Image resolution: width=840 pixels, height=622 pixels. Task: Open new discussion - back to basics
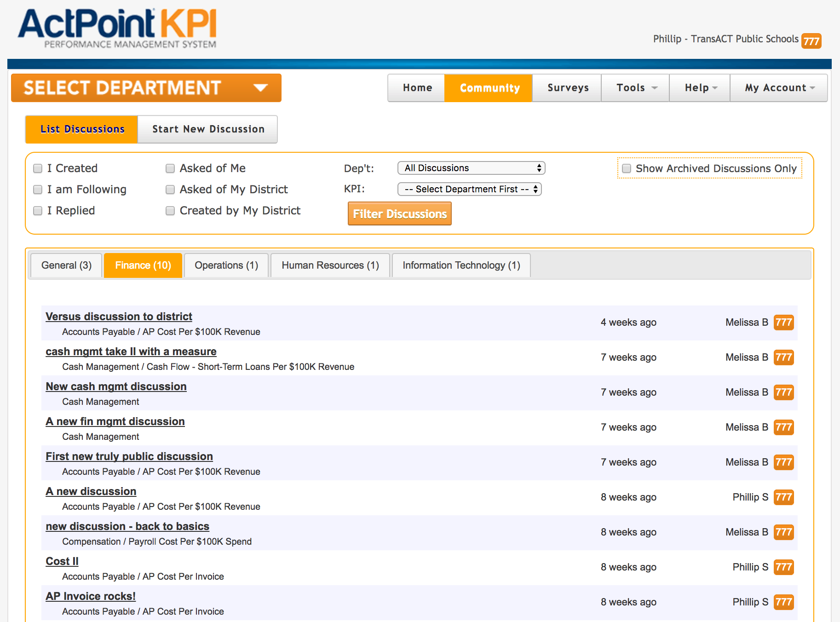[127, 526]
